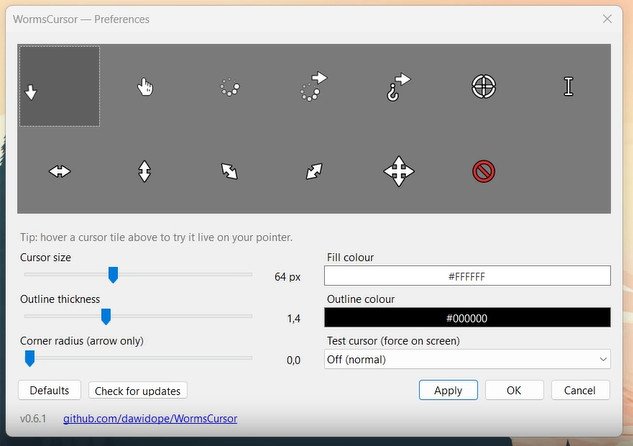Select the top-left to bottom-right diagonal resize tile
633x446 pixels.
(x=229, y=171)
